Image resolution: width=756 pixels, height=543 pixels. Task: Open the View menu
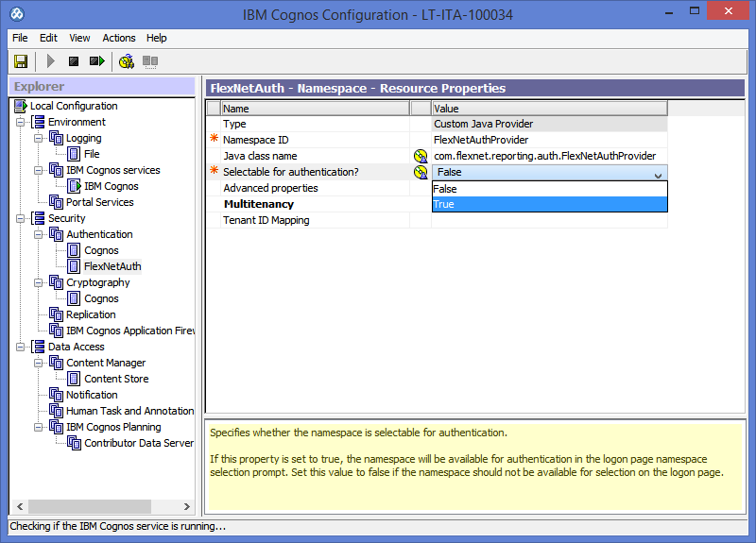pos(79,38)
